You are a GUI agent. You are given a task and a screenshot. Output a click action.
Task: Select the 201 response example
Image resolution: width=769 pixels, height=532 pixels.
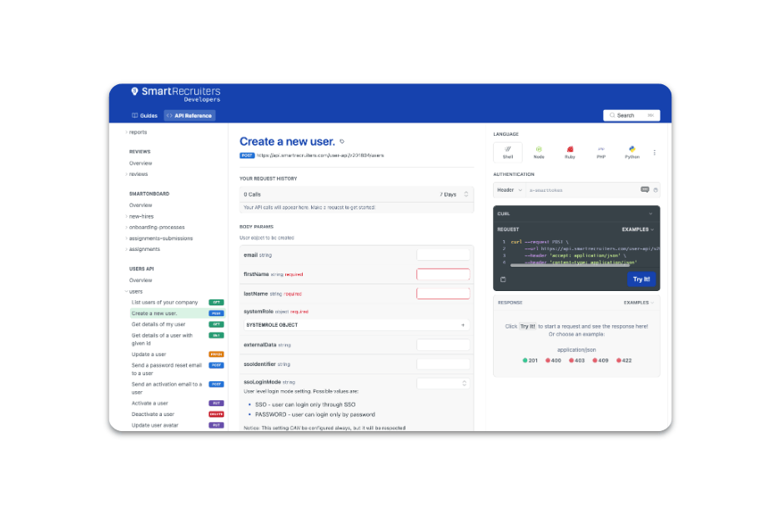(530, 360)
